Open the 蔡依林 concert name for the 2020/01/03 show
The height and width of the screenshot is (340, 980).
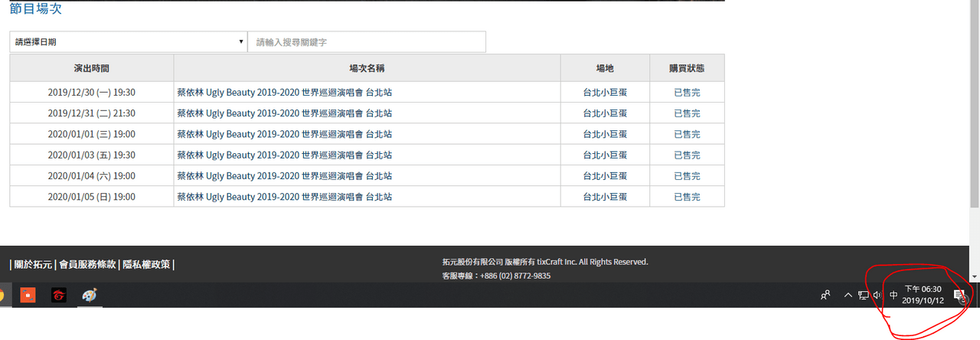285,155
